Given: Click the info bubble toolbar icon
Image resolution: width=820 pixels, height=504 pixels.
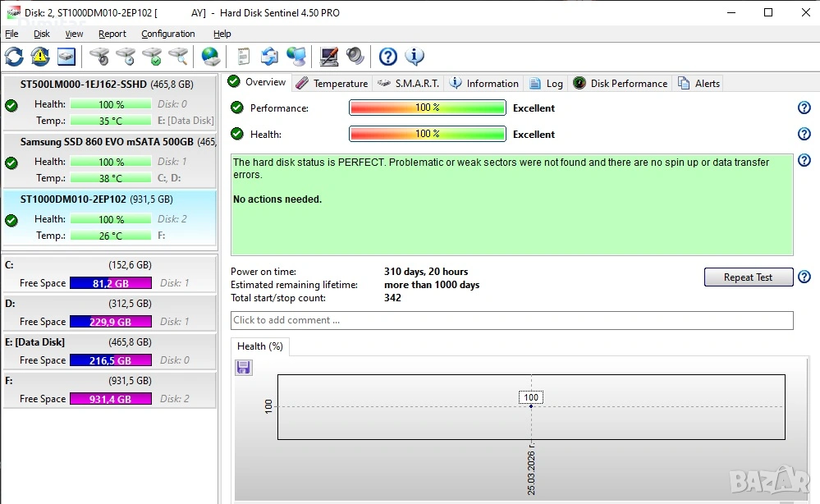Looking at the screenshot, I should point(415,57).
